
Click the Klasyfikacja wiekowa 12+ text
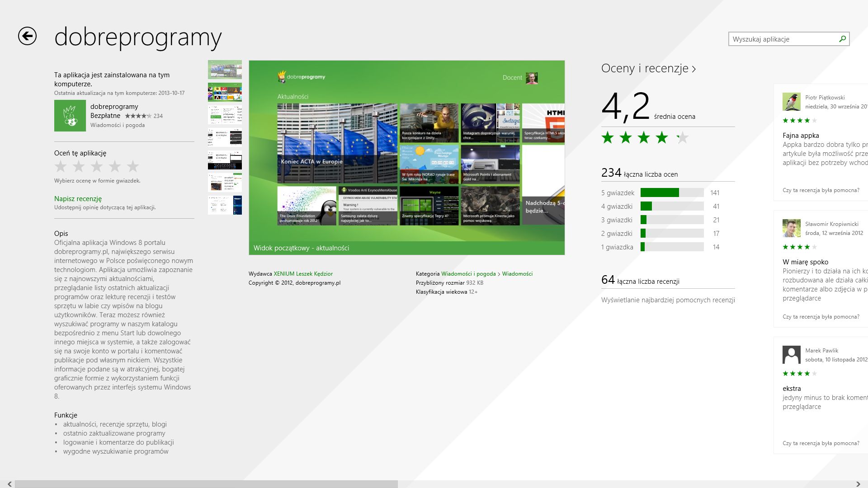click(447, 292)
